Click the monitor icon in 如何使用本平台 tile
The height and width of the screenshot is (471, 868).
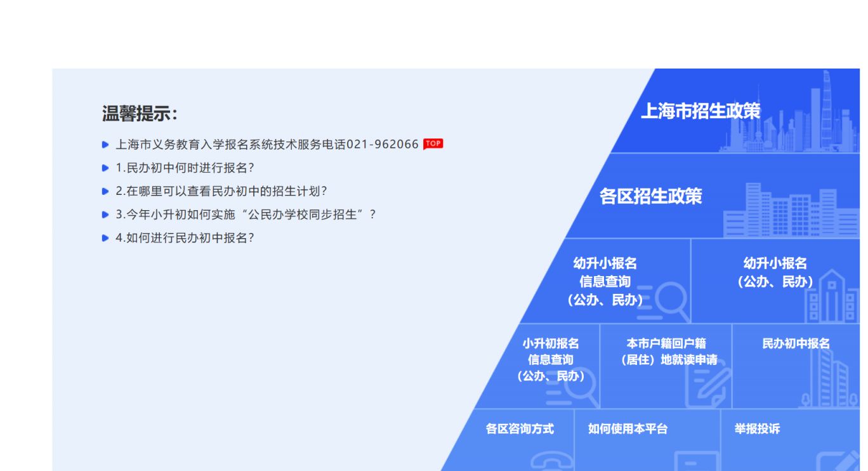coord(697,461)
